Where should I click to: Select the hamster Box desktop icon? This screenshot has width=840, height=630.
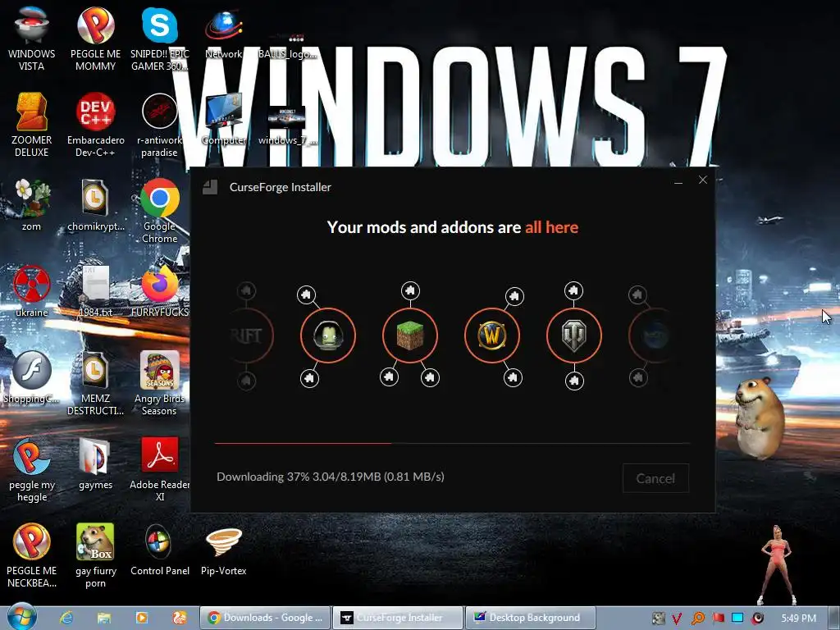95,555
